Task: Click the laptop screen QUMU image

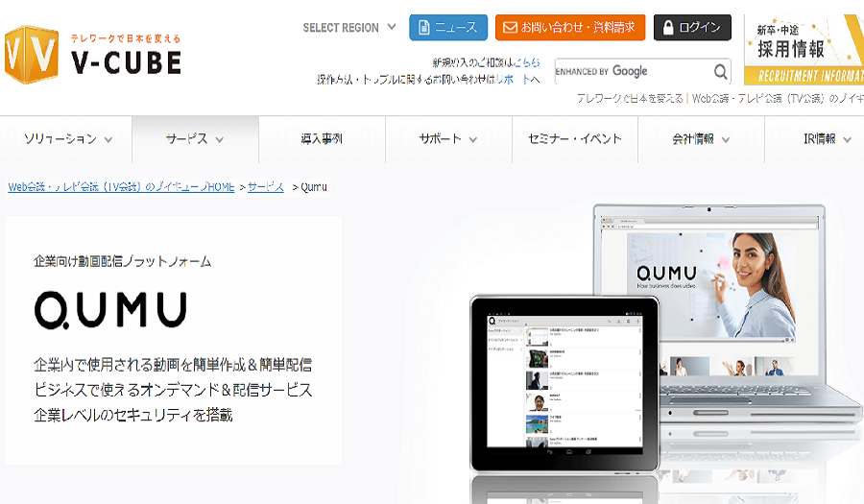Action: [710, 285]
